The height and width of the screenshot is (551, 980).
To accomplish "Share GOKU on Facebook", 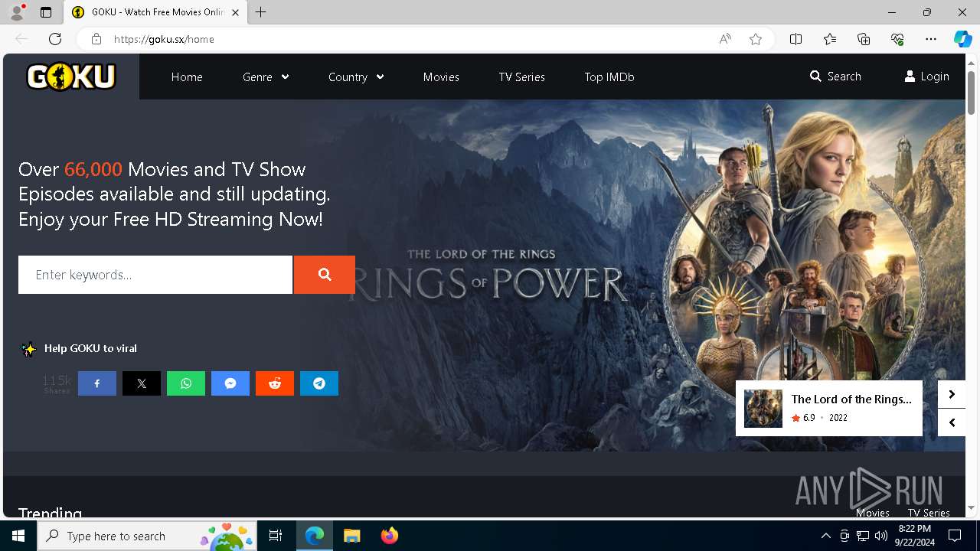I will point(97,383).
